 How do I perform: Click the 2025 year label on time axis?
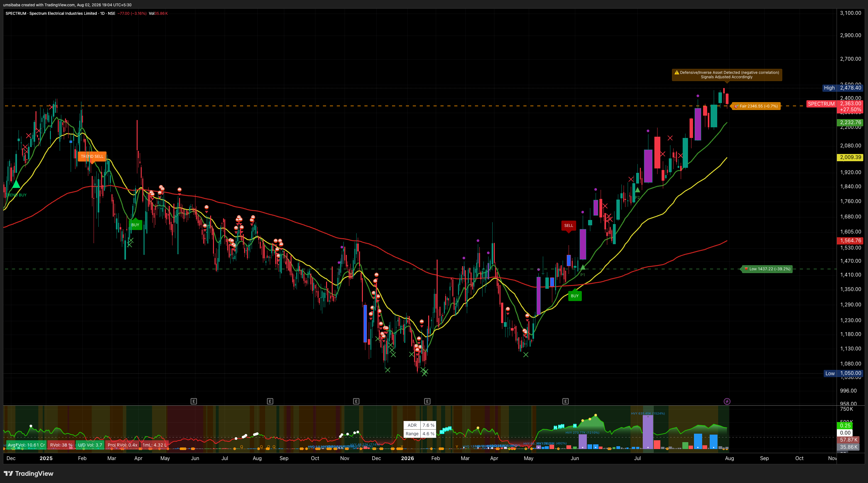[46, 458]
